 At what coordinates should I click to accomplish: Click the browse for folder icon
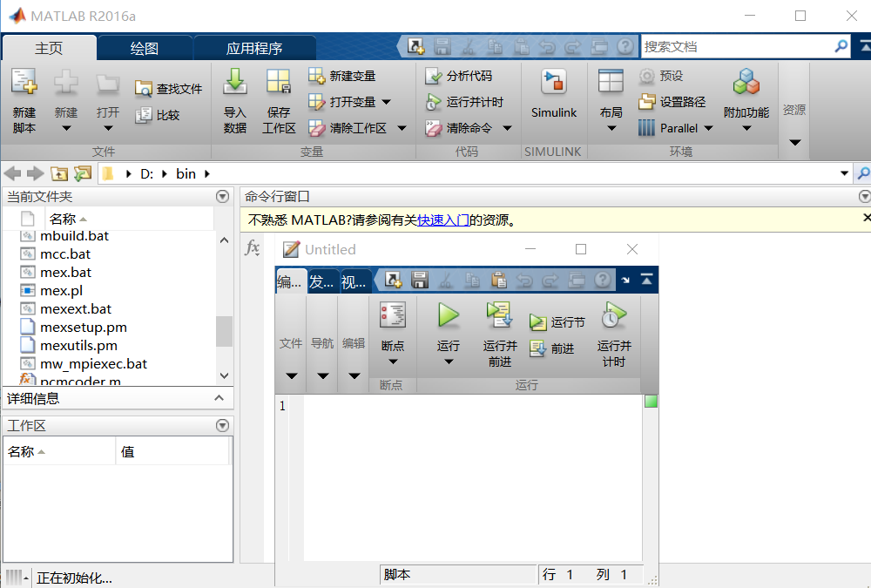83,174
